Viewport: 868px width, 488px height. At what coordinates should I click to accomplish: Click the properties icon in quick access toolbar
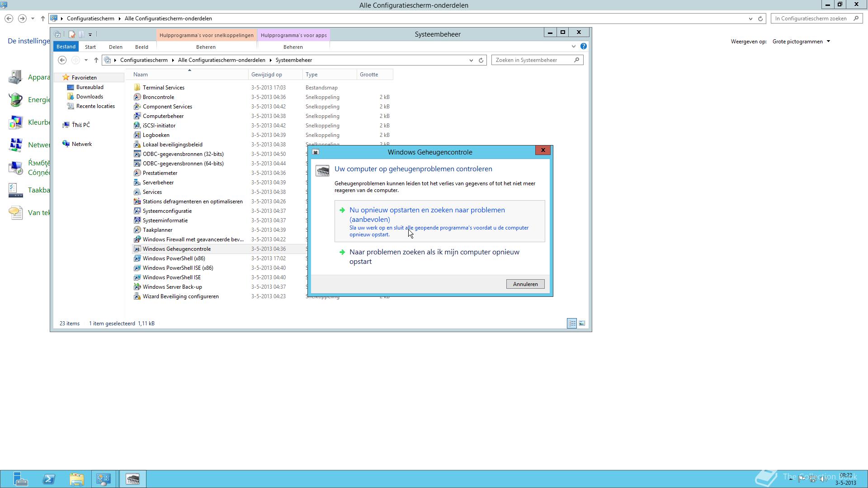71,34
